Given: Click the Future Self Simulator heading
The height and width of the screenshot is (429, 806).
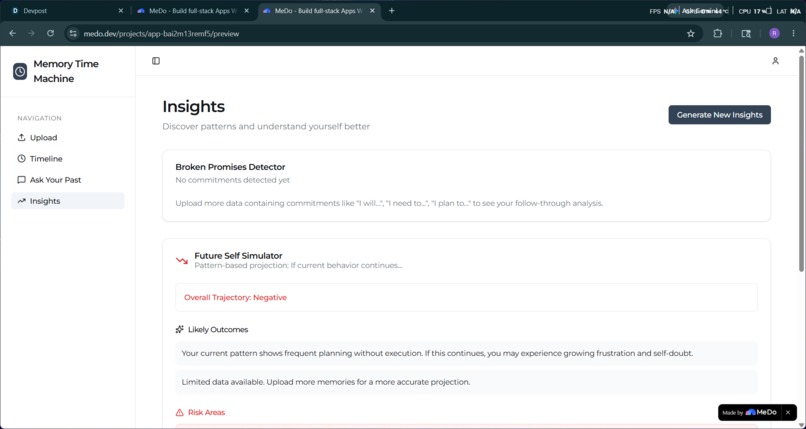Looking at the screenshot, I should 238,255.
